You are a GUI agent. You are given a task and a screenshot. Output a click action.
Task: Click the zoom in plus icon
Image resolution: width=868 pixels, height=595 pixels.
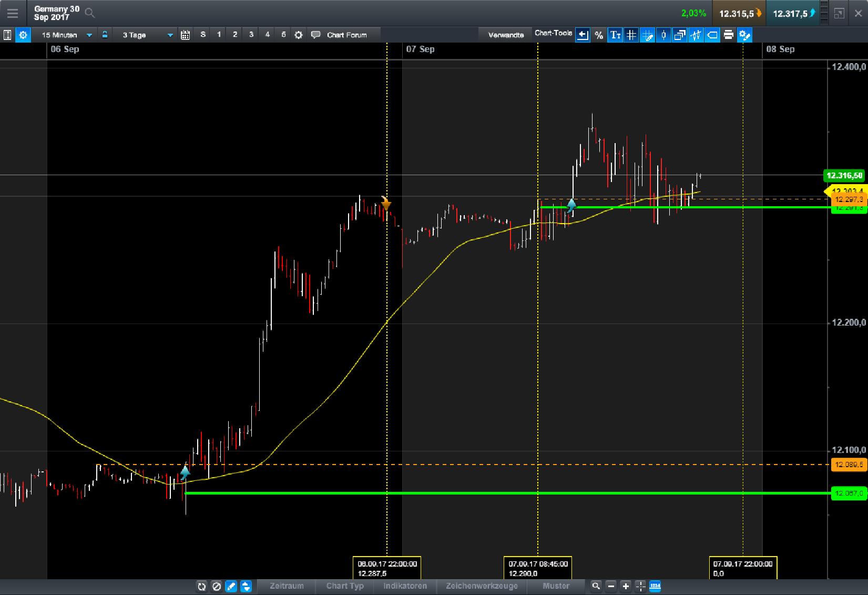[x=625, y=586]
